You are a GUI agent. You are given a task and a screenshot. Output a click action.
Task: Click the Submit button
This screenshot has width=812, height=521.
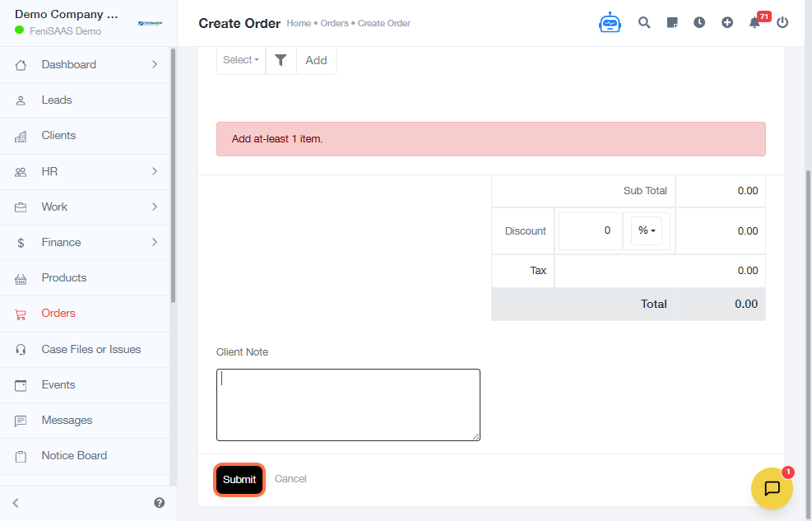click(x=239, y=480)
